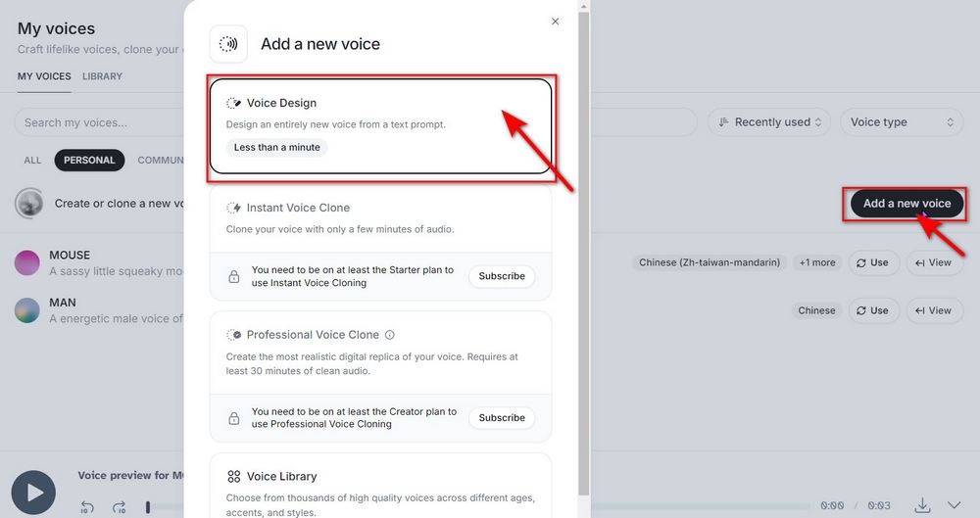The width and height of the screenshot is (980, 518).
Task: Click the refresh icon in MOUSE Use button
Action: coord(861,263)
